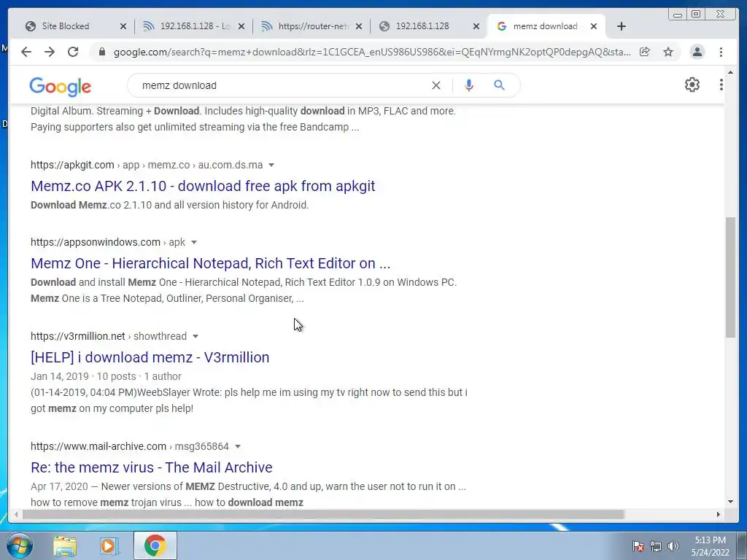Clear the search box with X
Image resolution: width=747 pixels, height=560 pixels.
pyautogui.click(x=436, y=85)
